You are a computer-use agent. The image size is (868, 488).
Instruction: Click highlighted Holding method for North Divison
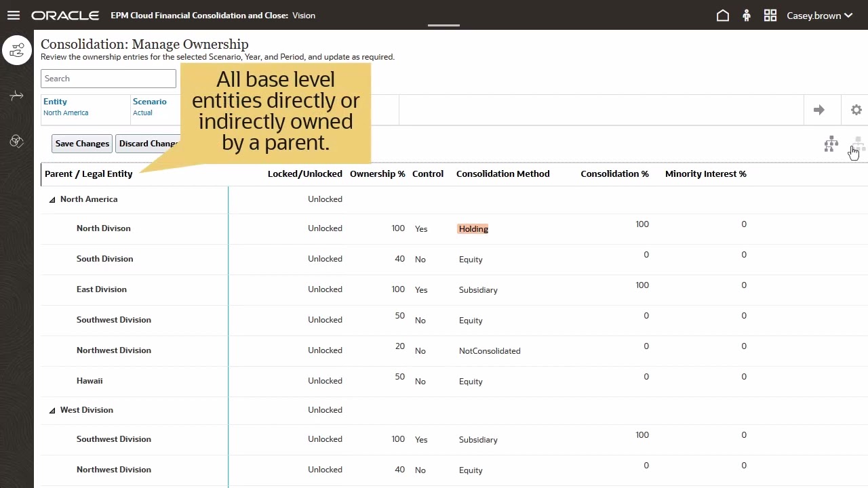(x=473, y=229)
